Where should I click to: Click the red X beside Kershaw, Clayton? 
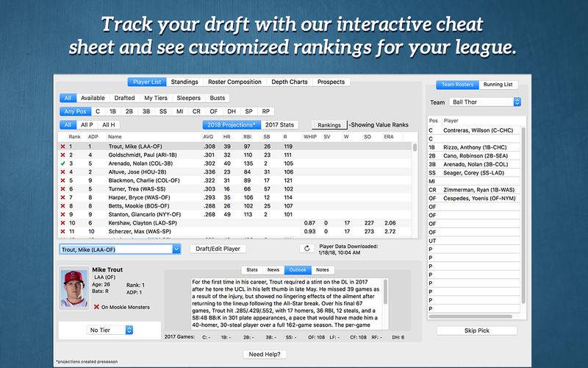62,223
